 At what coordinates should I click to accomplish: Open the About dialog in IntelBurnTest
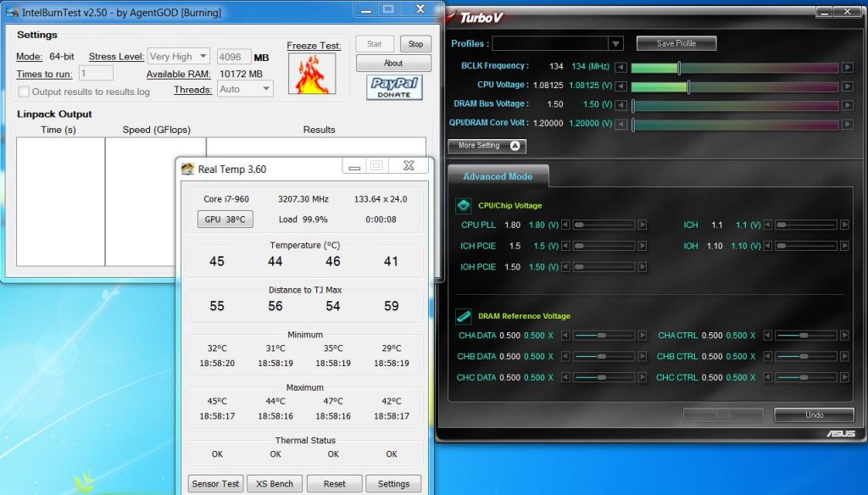tap(393, 63)
